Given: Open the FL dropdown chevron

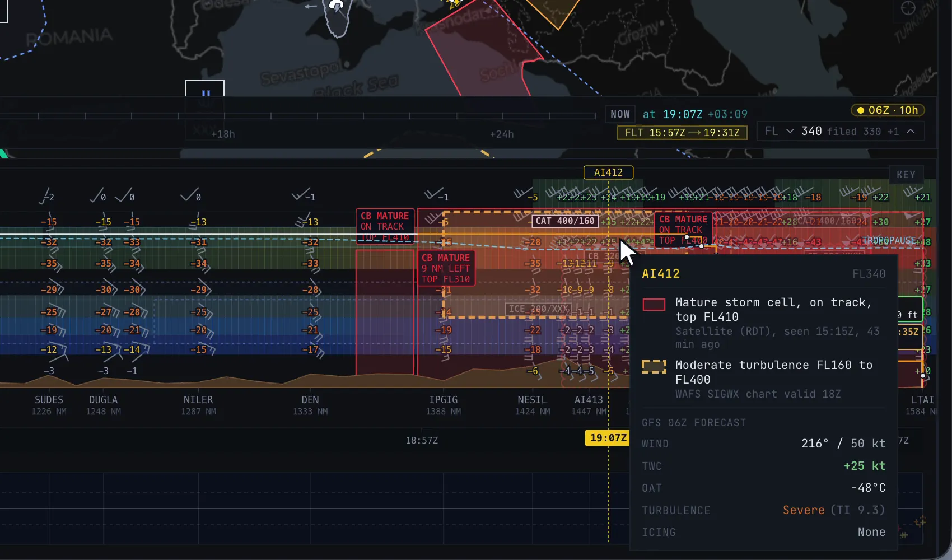Looking at the screenshot, I should point(790,131).
